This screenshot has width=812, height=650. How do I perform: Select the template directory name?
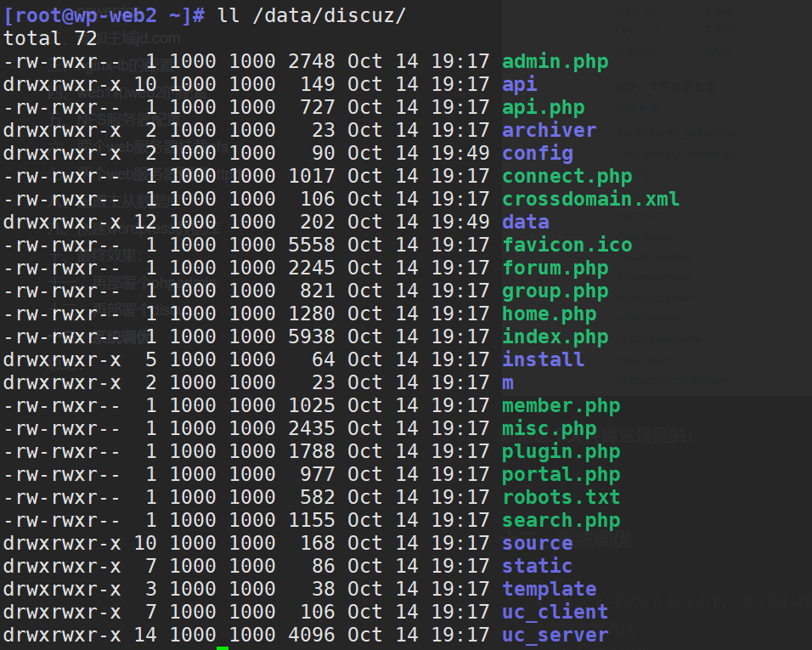point(549,590)
